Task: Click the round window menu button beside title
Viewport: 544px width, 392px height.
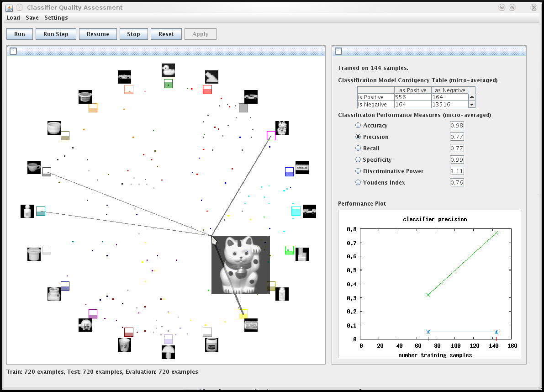Action: coord(20,7)
